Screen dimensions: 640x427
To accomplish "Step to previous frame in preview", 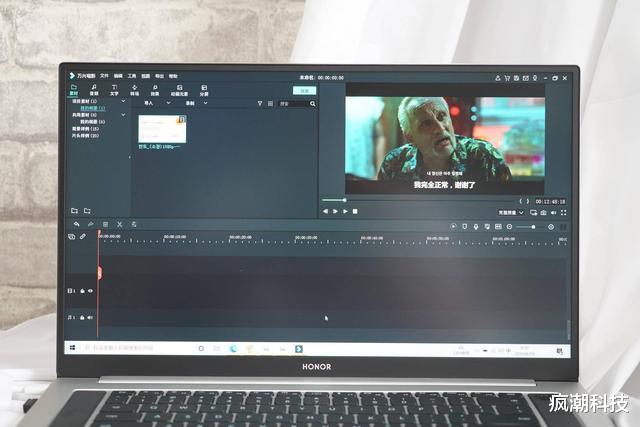I will pyautogui.click(x=325, y=211).
